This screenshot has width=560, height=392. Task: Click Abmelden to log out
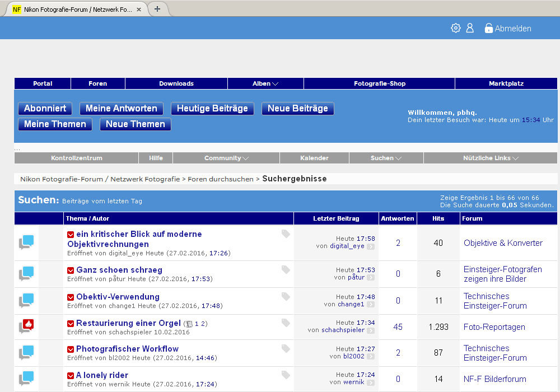pos(513,29)
